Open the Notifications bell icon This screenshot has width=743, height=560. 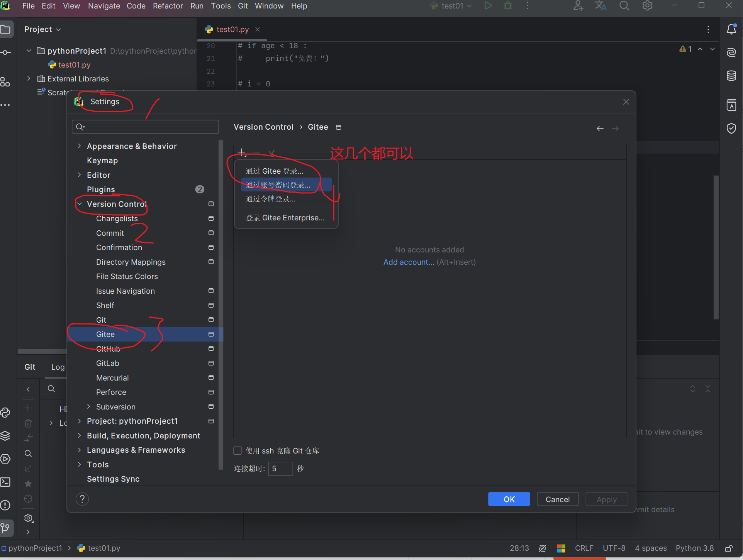(731, 29)
